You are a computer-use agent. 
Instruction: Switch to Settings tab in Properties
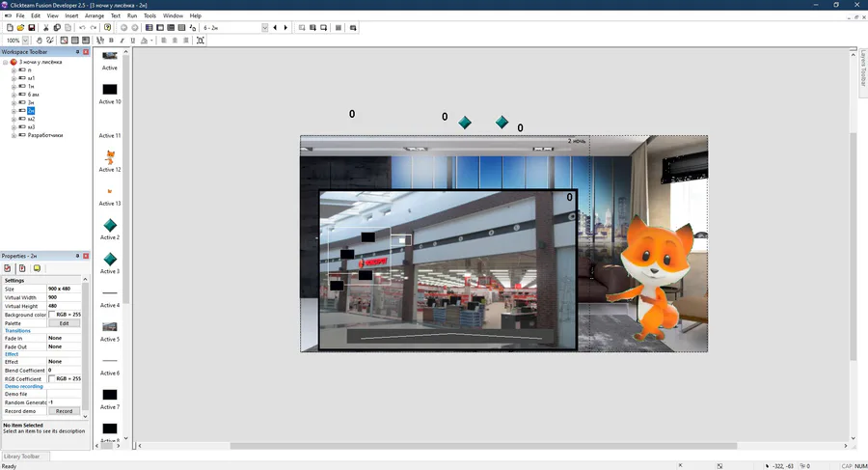pyautogui.click(x=8, y=268)
